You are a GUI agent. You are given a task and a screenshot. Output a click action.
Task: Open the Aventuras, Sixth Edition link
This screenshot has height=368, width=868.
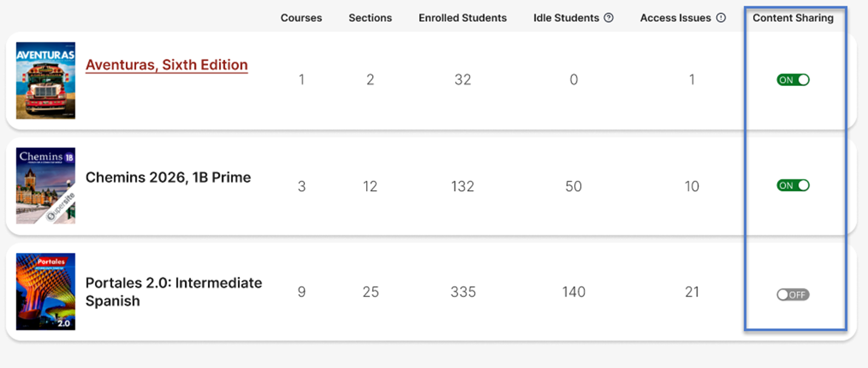click(x=167, y=65)
